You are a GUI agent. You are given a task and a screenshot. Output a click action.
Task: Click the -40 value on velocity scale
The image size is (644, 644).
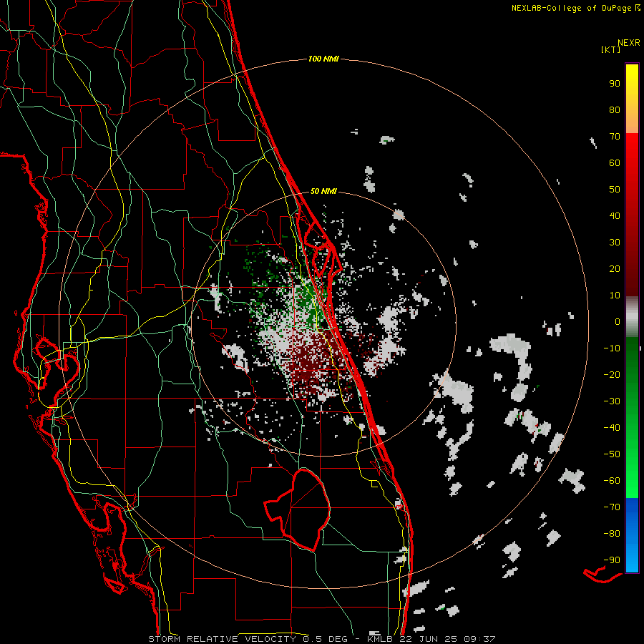click(612, 428)
